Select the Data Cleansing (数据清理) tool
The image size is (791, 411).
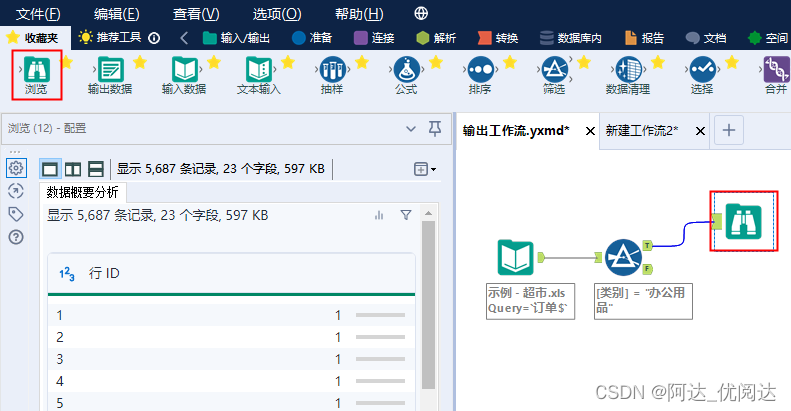628,75
